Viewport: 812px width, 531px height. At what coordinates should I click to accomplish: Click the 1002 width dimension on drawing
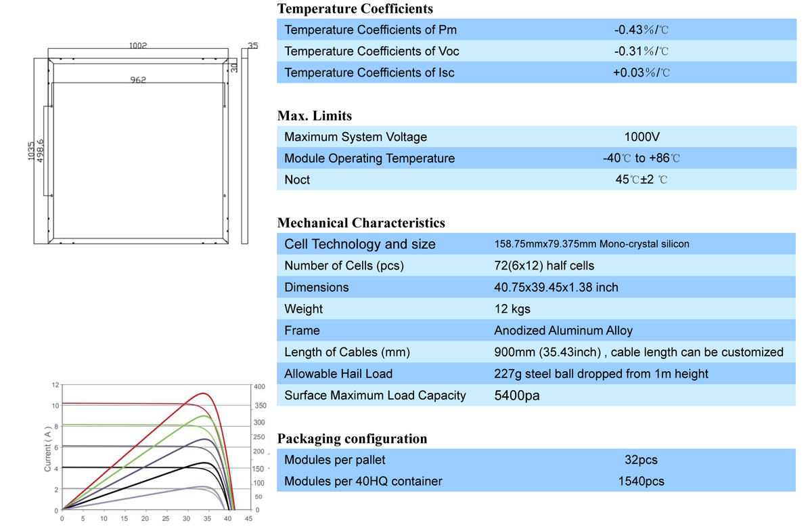[138, 45]
